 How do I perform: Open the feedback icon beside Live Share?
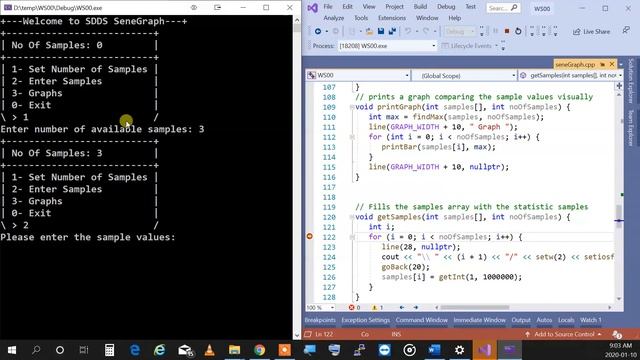click(x=626, y=31)
